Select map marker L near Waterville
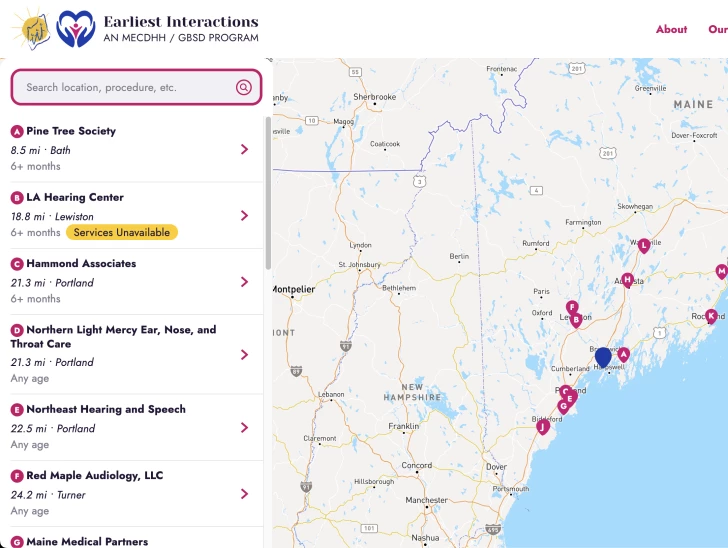The width and height of the screenshot is (728, 548). tap(644, 244)
